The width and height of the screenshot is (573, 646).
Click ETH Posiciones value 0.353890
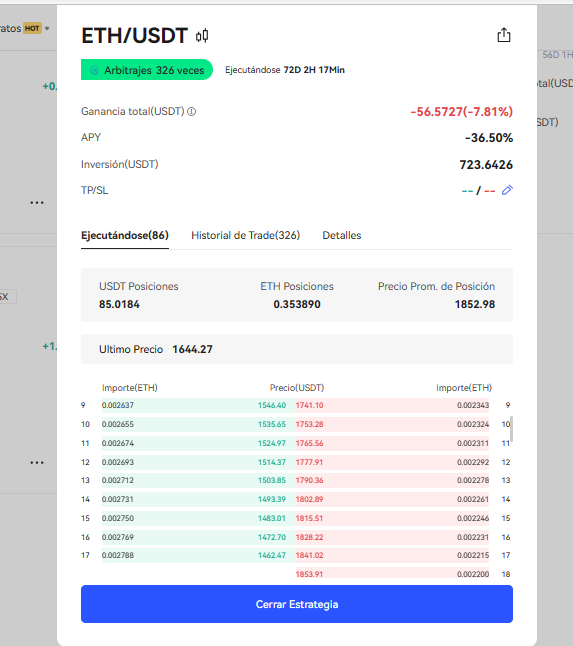tap(297, 304)
